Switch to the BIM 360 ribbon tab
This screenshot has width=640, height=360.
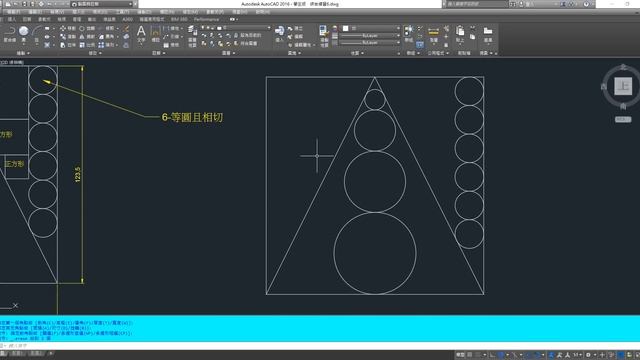[179, 19]
